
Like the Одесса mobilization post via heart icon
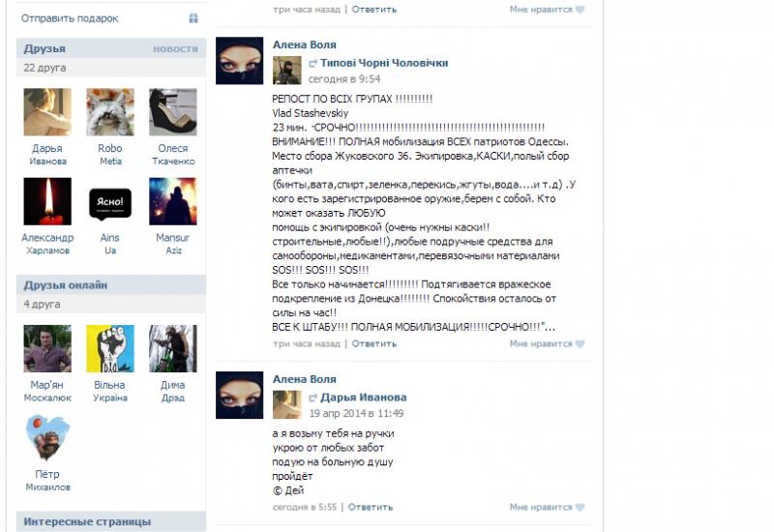(580, 344)
